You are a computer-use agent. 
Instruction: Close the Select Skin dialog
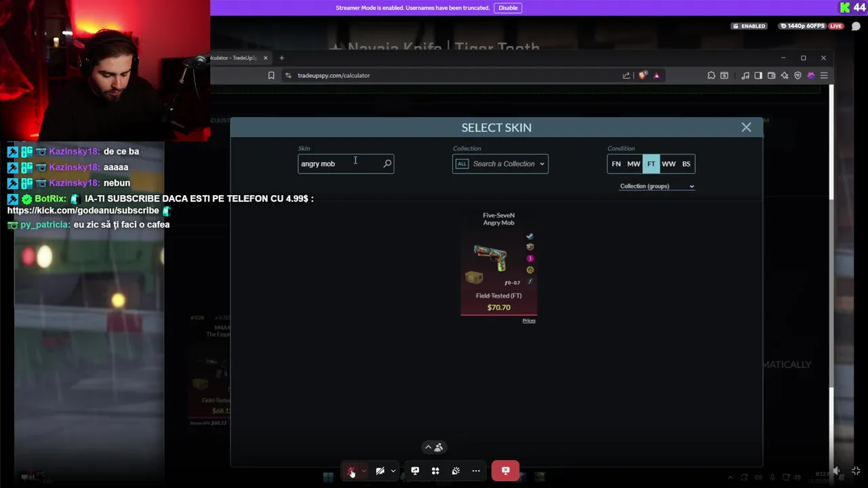[746, 127]
